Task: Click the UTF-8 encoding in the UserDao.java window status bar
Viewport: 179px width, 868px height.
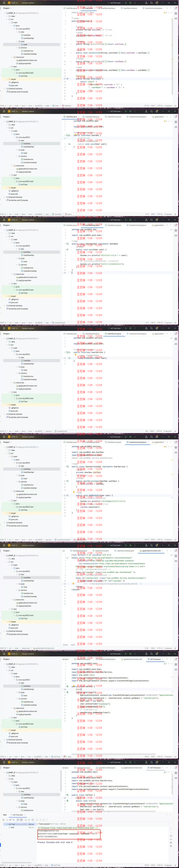Action: pos(160,214)
